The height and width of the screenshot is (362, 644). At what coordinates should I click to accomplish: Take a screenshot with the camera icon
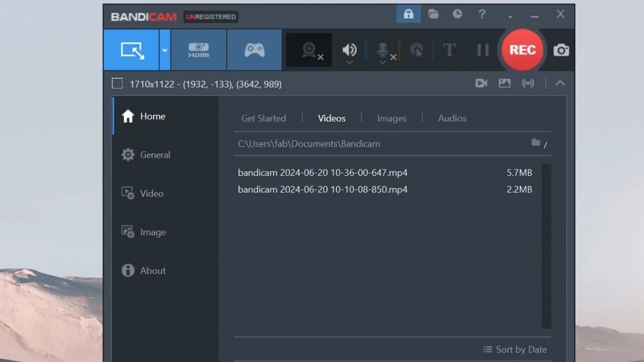point(561,50)
